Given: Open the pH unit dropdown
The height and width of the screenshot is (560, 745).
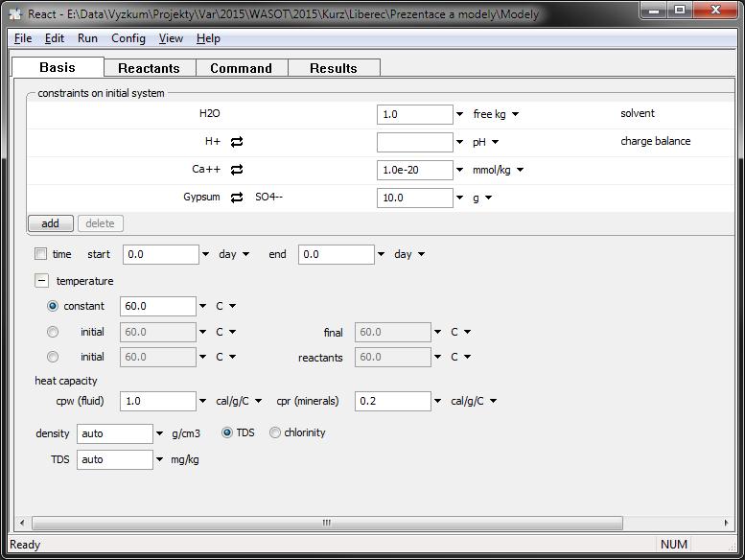Looking at the screenshot, I should tap(495, 142).
